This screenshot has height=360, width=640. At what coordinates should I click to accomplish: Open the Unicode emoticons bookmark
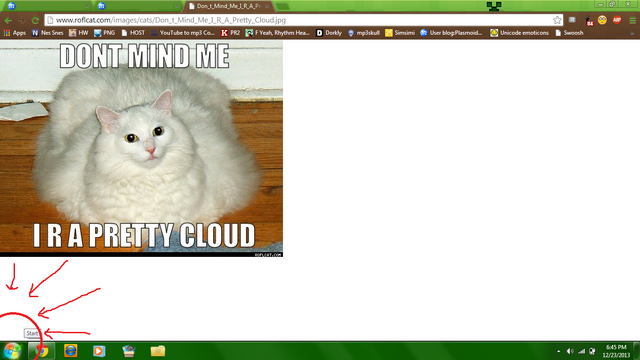pos(519,33)
